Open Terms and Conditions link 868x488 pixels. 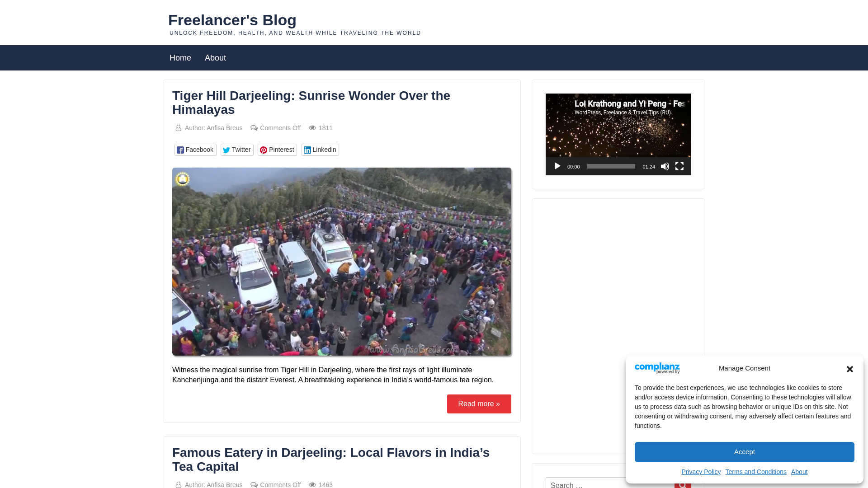coord(756,472)
